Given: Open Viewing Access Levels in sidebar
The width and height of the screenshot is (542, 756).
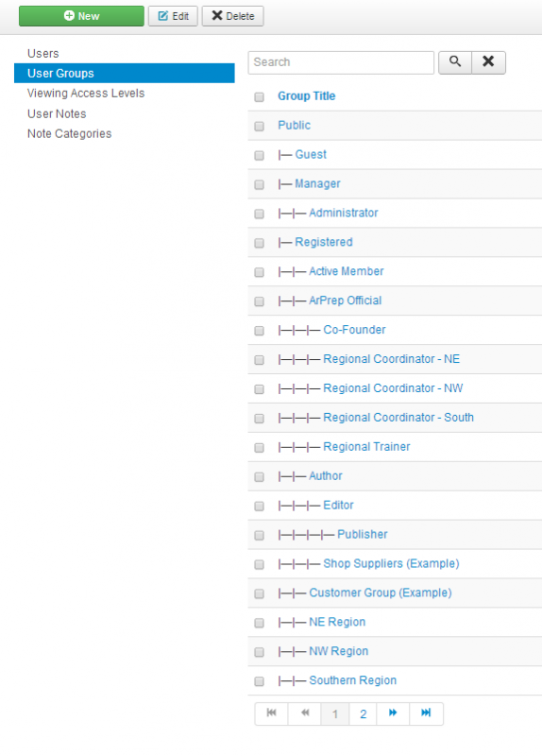Looking at the screenshot, I should [x=86, y=93].
